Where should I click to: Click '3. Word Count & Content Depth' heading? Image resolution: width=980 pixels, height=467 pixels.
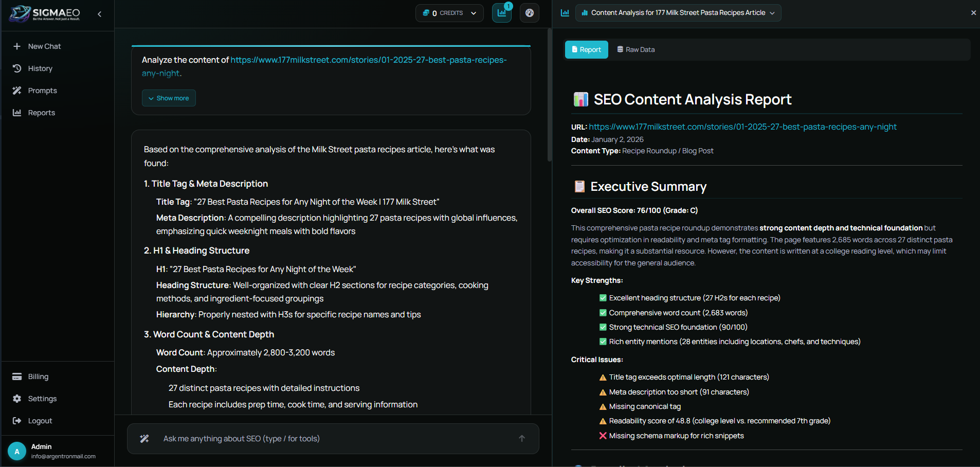[x=209, y=334]
